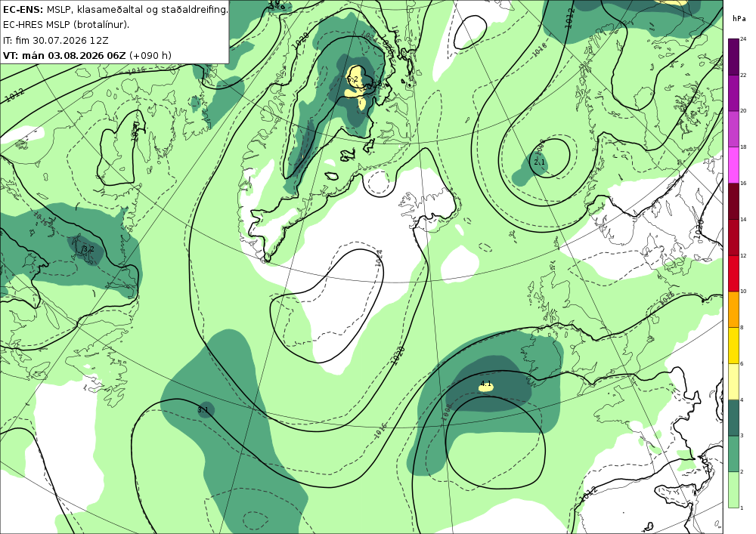Click the legend tick label '24'
Image resolution: width=756 pixels, height=534 pixels.
pyautogui.click(x=743, y=39)
